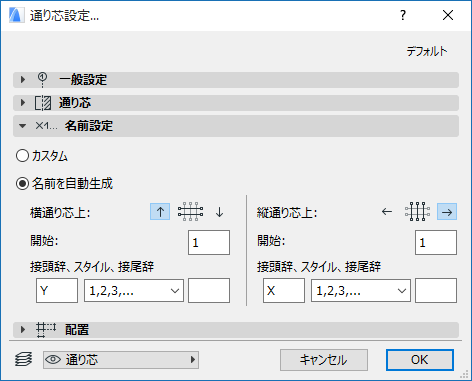This screenshot has width=472, height=381.
Task: Open the 通り芯 layer selector
Action: click(x=121, y=360)
